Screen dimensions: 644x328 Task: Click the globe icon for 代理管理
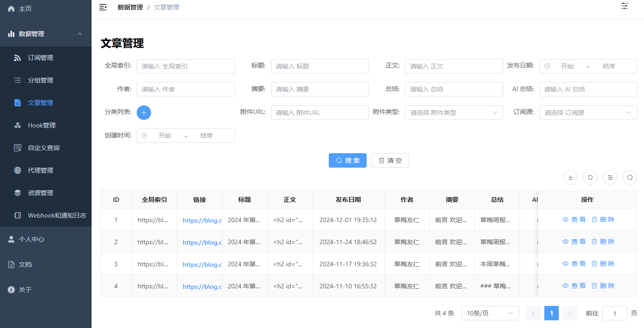(x=18, y=170)
